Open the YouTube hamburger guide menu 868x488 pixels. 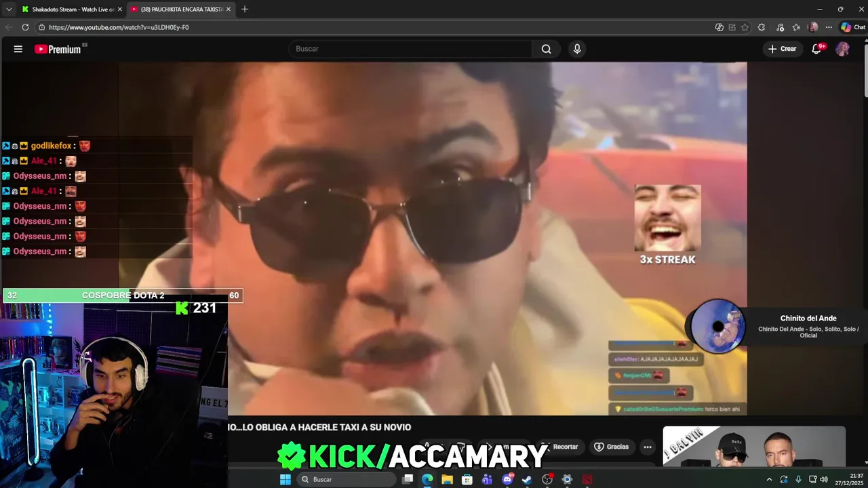(x=18, y=49)
